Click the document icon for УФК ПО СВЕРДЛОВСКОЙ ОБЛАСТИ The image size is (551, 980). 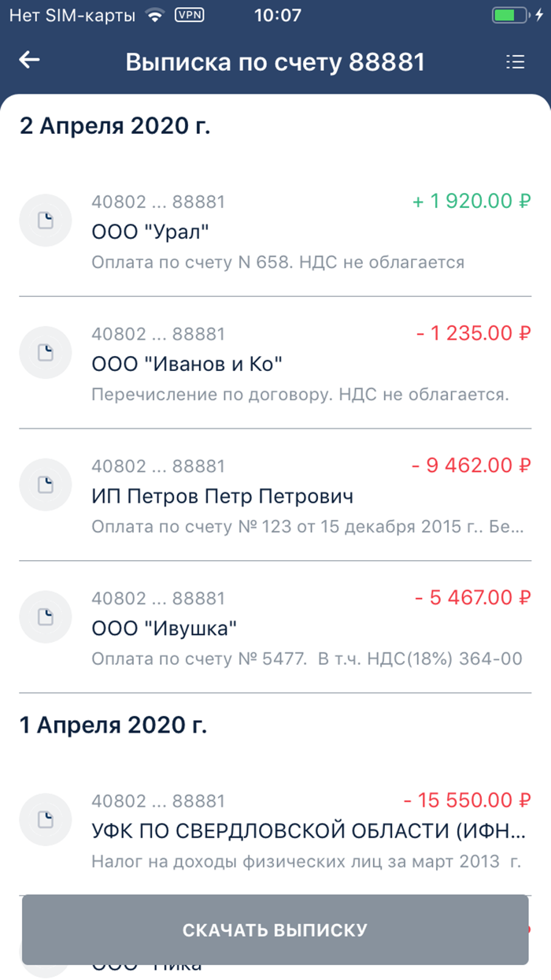(45, 819)
